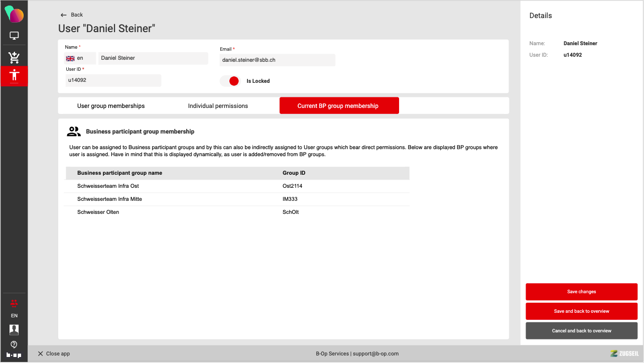Click the colorful app logo in the sidebar
The height and width of the screenshot is (363, 644).
pyautogui.click(x=14, y=15)
